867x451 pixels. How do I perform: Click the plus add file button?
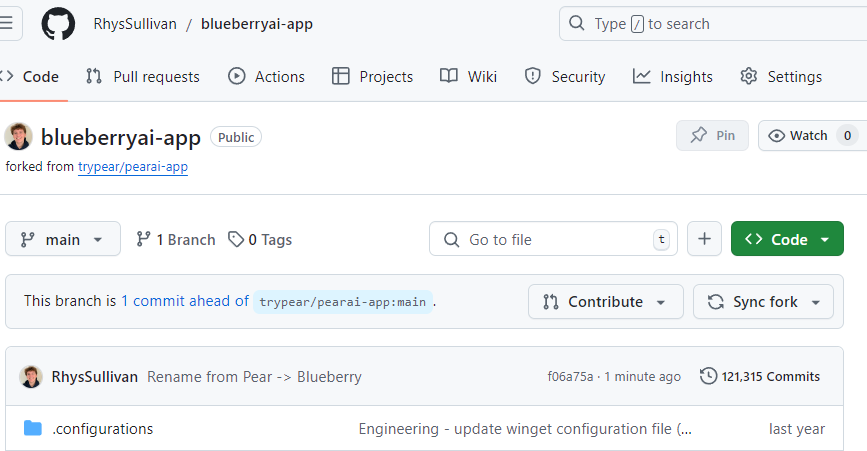pyautogui.click(x=704, y=239)
